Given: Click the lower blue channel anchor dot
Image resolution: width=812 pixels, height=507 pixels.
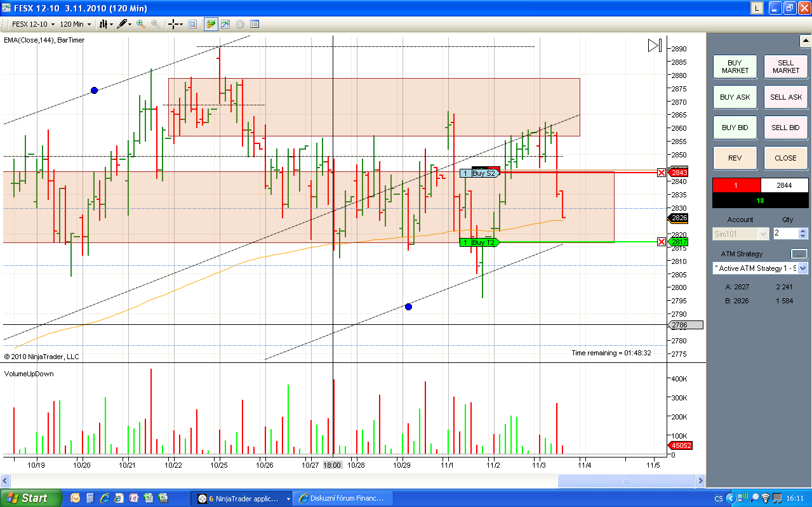Looking at the screenshot, I should point(408,306).
